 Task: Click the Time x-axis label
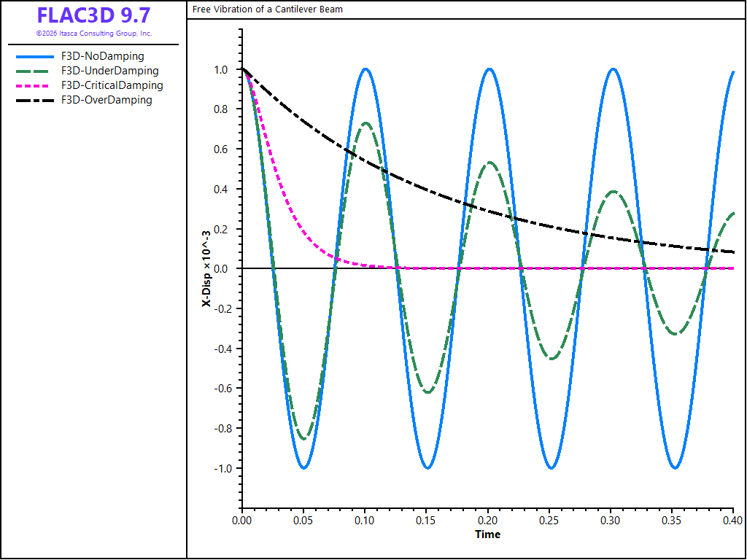click(x=487, y=534)
